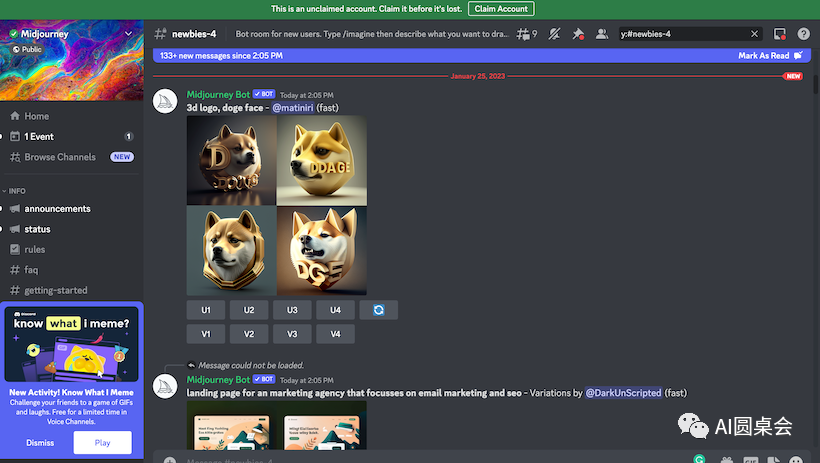Click Play on the activity promo

102,443
